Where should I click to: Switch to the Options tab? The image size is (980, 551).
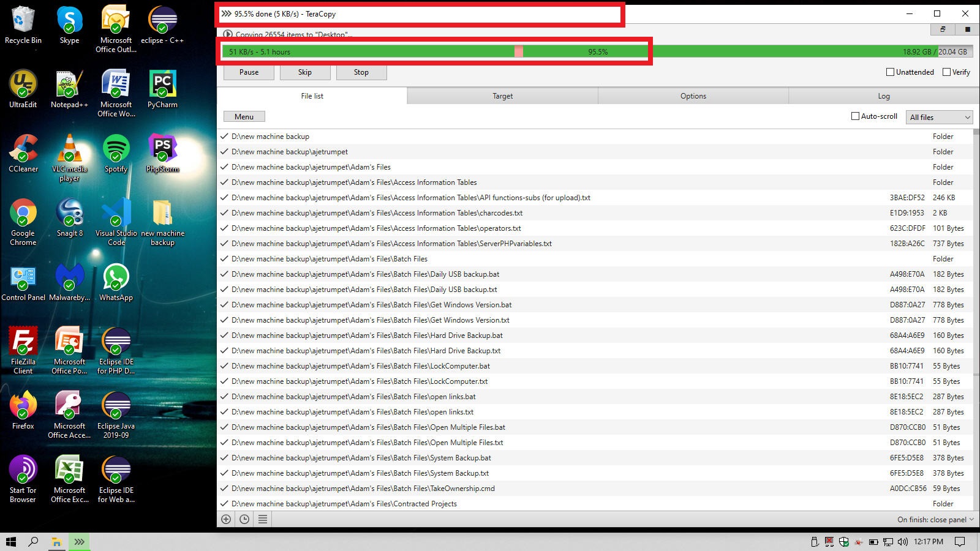click(693, 96)
